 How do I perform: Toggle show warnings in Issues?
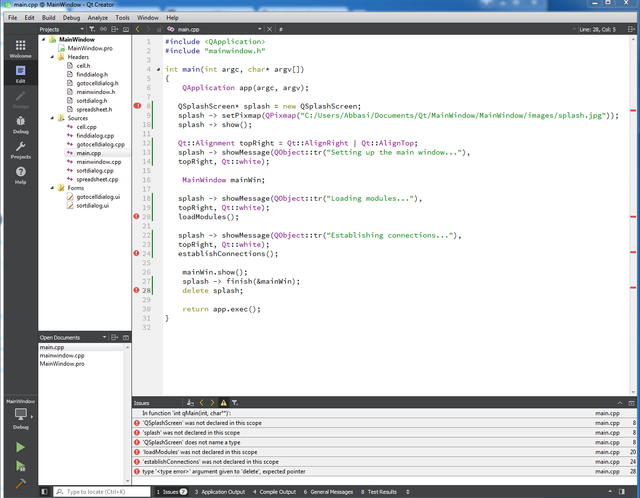[x=224, y=402]
